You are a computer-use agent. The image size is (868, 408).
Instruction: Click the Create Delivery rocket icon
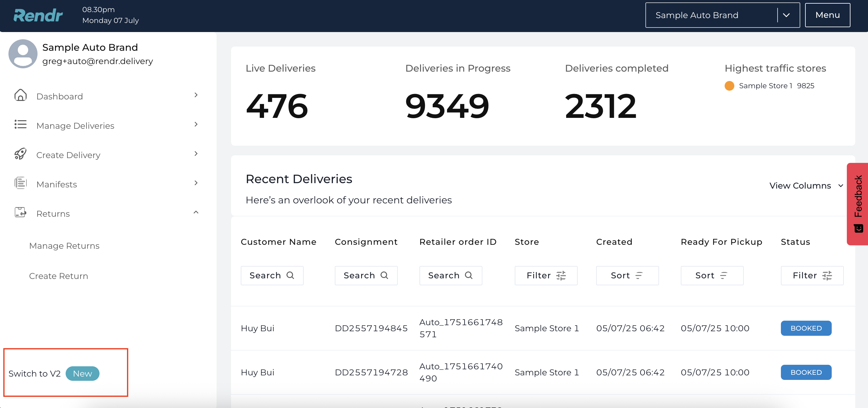pyautogui.click(x=21, y=154)
